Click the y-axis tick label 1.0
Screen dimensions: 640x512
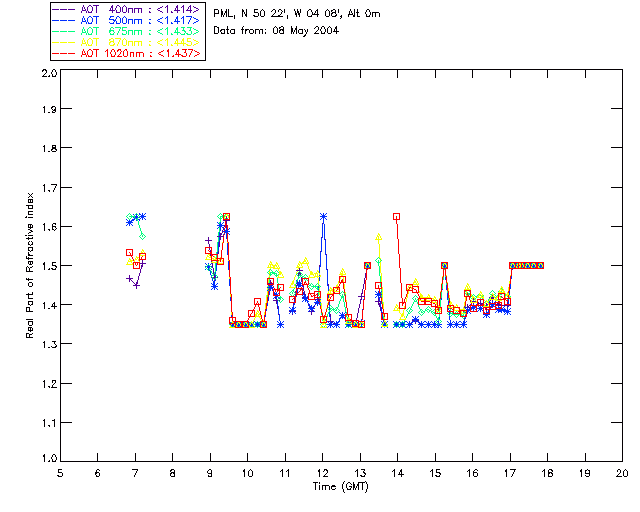coord(49,458)
